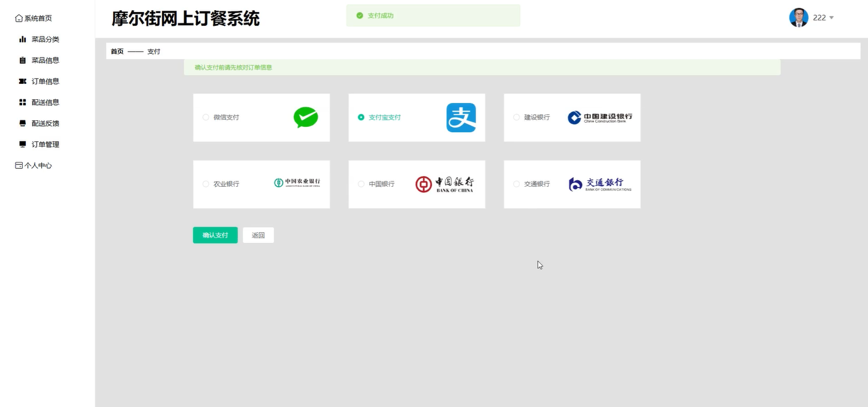Open the user profile avatar photo

click(798, 17)
